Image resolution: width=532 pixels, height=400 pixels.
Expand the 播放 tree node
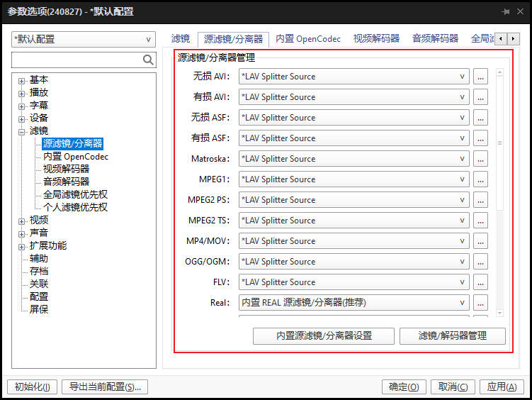[21, 94]
